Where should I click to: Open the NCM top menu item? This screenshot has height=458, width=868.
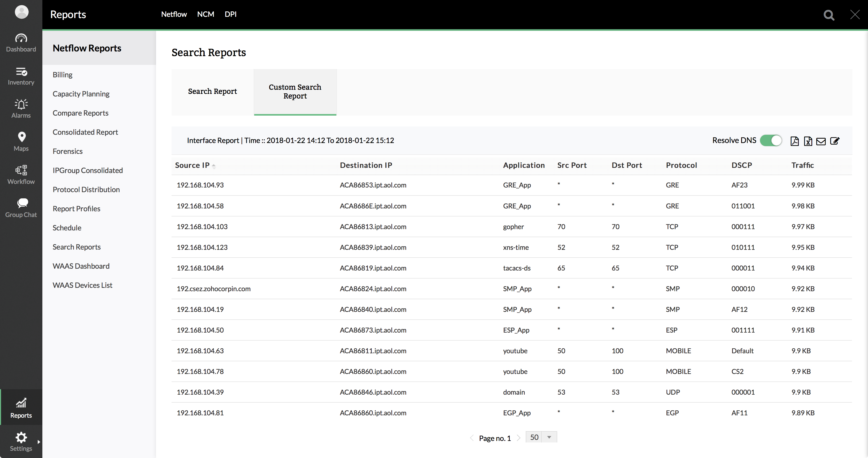(206, 14)
